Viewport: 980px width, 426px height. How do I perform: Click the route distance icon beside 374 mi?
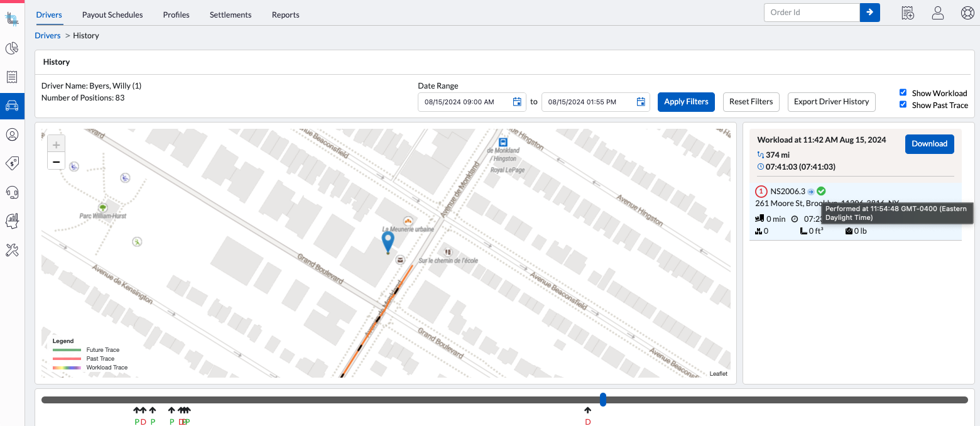pyautogui.click(x=761, y=155)
